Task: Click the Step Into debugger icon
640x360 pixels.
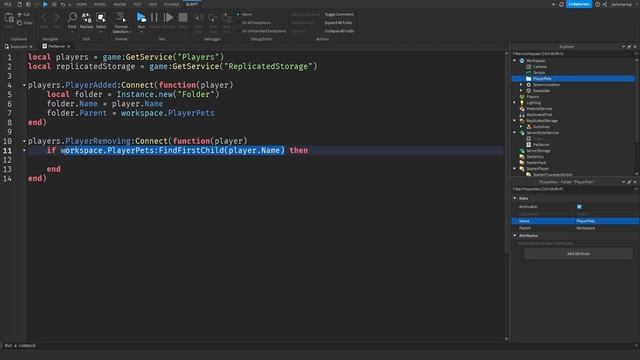Action: tap(199, 18)
